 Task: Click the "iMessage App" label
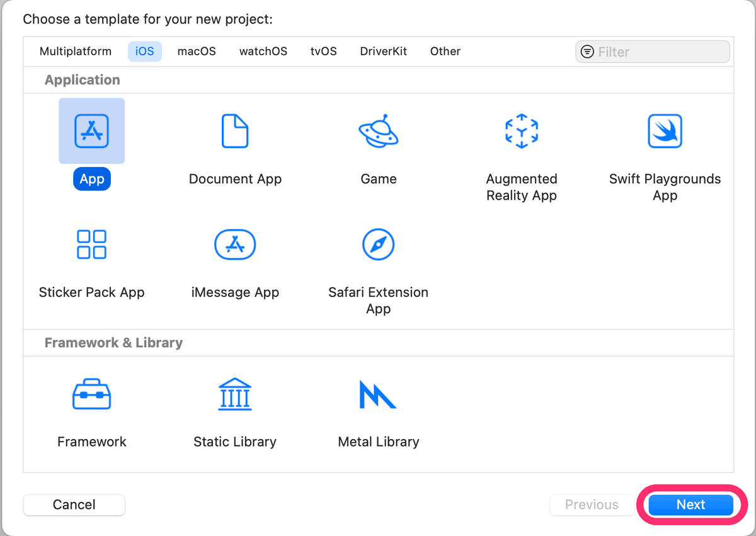tap(235, 292)
